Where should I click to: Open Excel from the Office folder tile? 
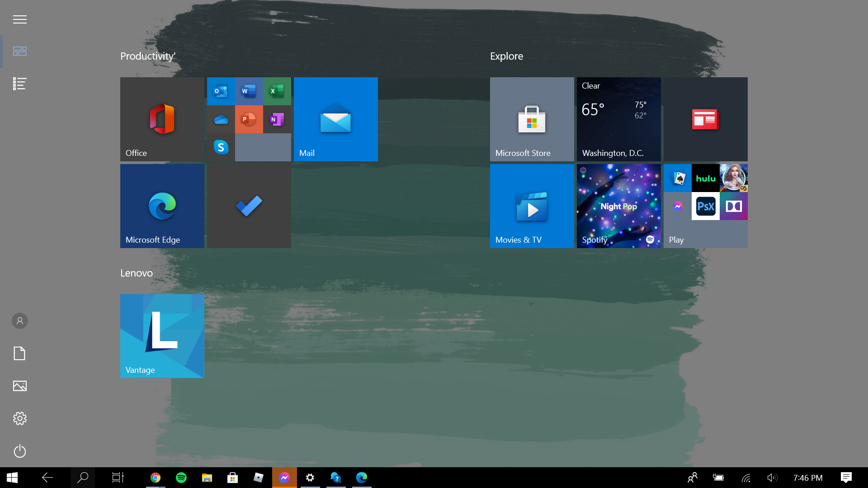(277, 91)
